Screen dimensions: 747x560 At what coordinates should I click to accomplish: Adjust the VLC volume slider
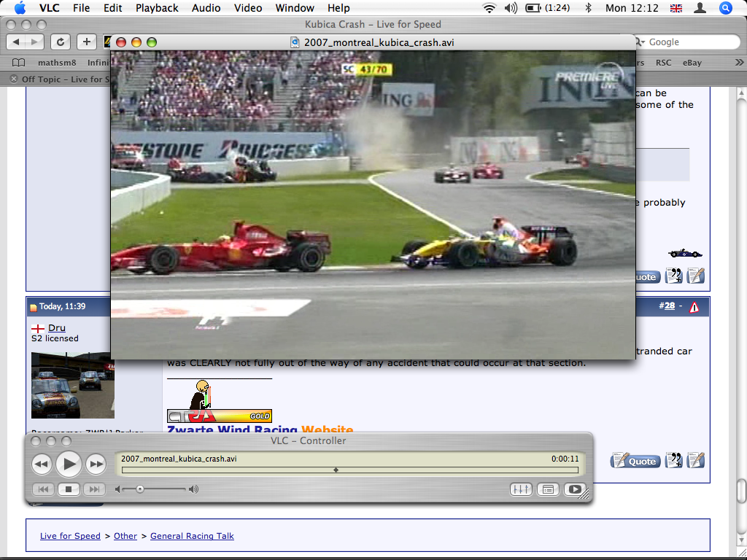pyautogui.click(x=140, y=489)
